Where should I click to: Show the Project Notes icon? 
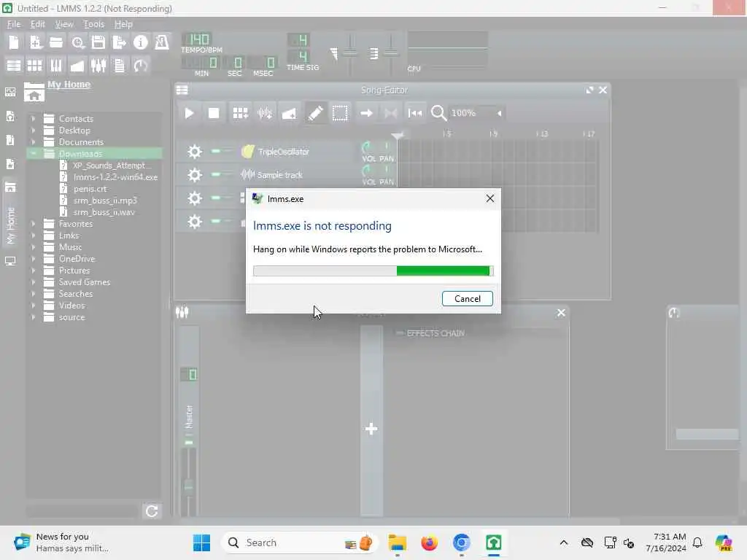(120, 65)
